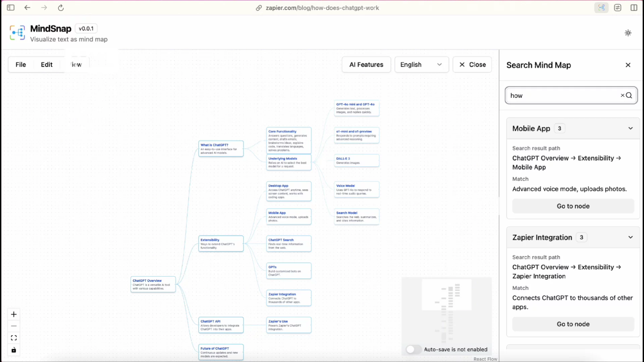Switch theme with the sun icon

point(628,33)
